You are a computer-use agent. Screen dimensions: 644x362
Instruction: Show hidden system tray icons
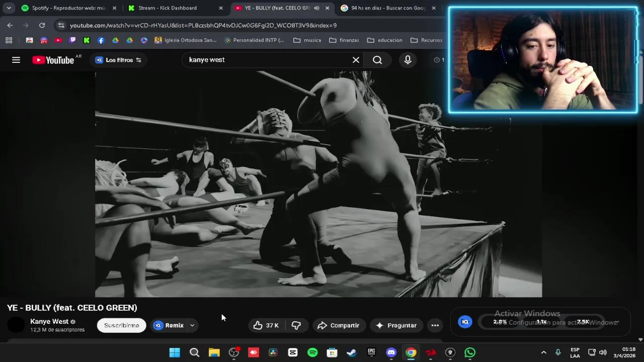pos(543,352)
